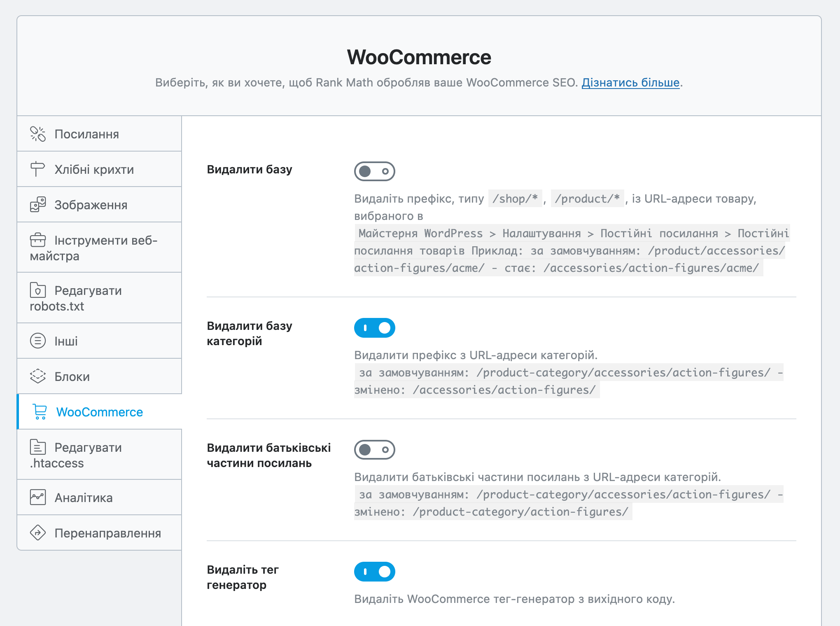Open the Інші tab
The height and width of the screenshot is (626, 840).
coord(99,341)
